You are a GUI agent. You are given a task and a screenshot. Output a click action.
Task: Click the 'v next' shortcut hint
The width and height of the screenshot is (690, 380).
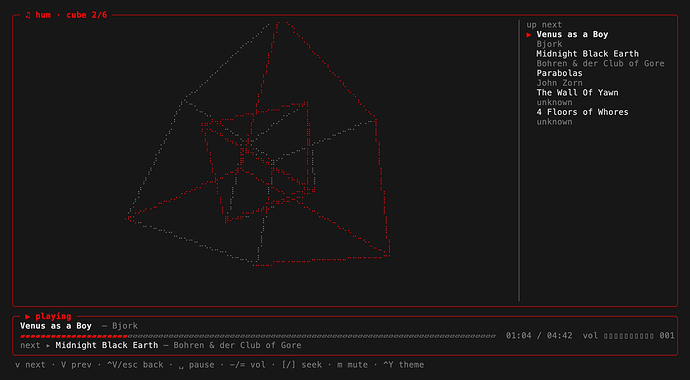30,365
